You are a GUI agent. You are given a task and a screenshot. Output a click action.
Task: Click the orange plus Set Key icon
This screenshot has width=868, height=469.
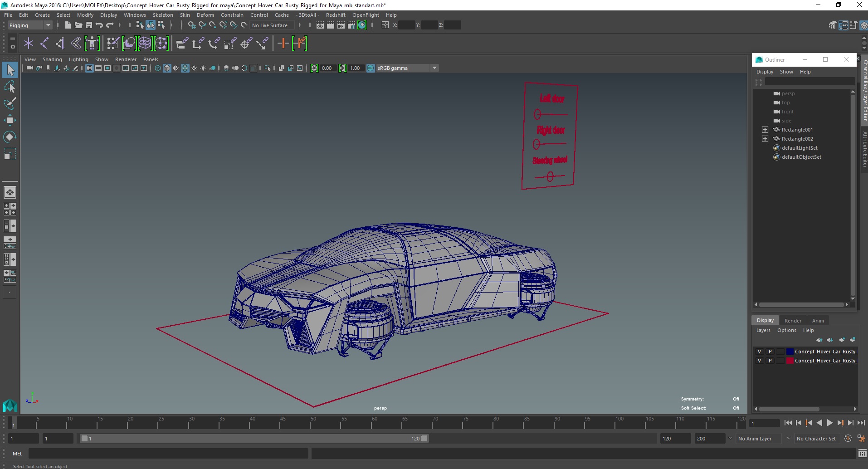(283, 44)
